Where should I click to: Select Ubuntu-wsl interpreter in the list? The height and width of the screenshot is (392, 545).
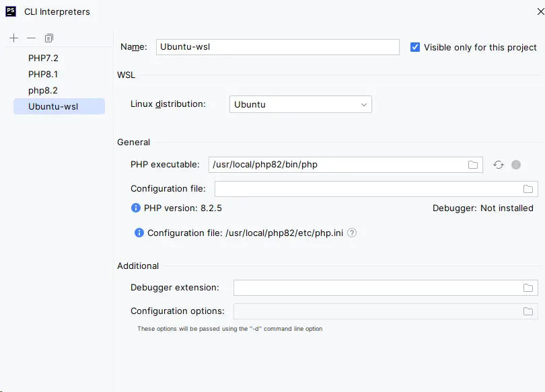[59, 106]
